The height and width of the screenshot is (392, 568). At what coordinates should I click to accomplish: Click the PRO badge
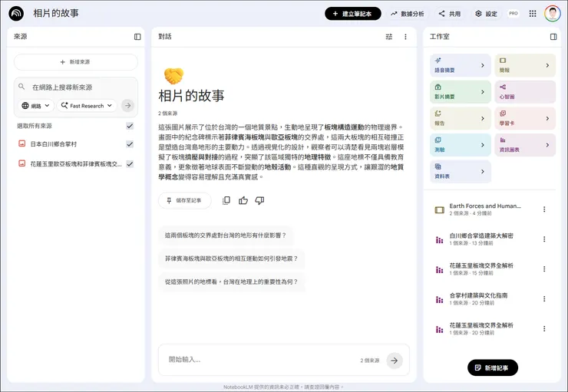click(x=514, y=13)
